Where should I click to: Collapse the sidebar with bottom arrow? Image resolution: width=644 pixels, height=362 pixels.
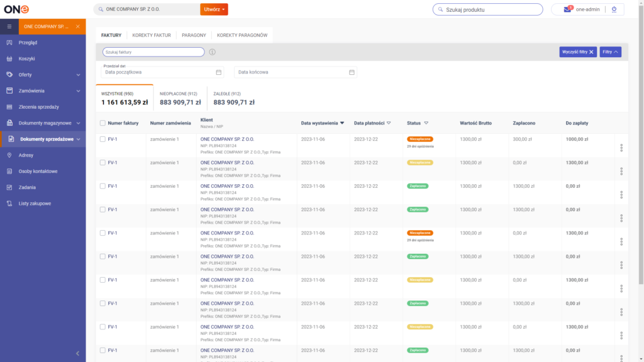(77, 353)
